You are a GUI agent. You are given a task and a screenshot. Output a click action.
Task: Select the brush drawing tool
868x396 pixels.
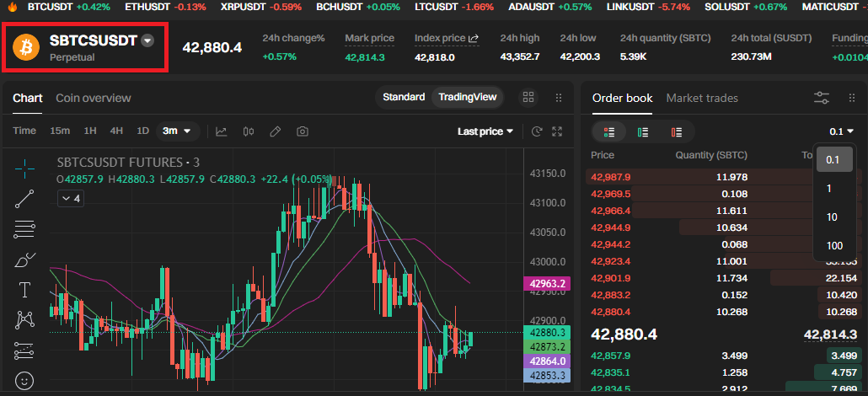point(25,260)
